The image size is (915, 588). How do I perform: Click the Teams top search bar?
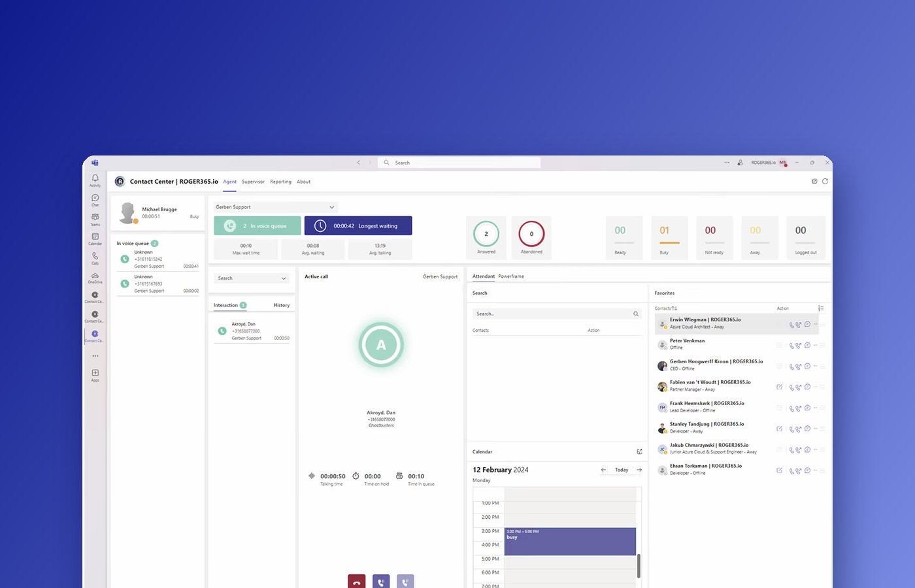pos(459,163)
